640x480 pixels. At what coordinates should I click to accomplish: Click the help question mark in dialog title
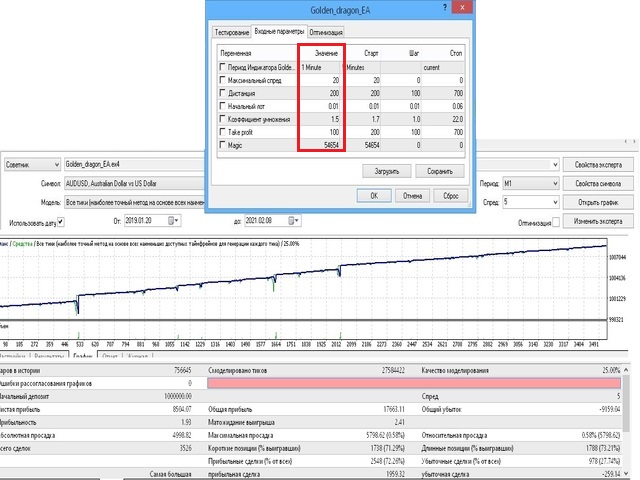pos(444,7)
